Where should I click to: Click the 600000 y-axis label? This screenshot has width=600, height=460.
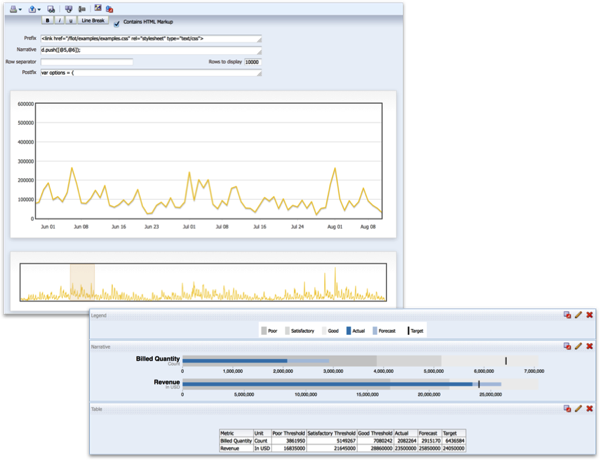pos(26,104)
